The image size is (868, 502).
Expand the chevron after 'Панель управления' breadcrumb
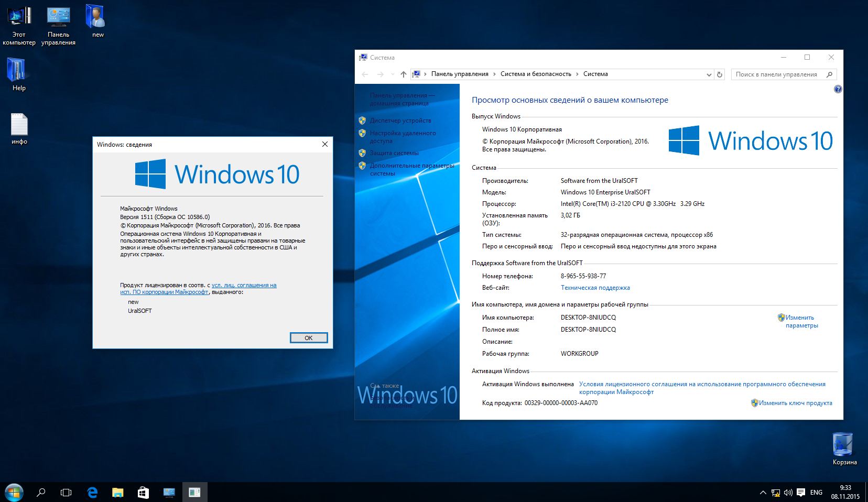(494, 74)
